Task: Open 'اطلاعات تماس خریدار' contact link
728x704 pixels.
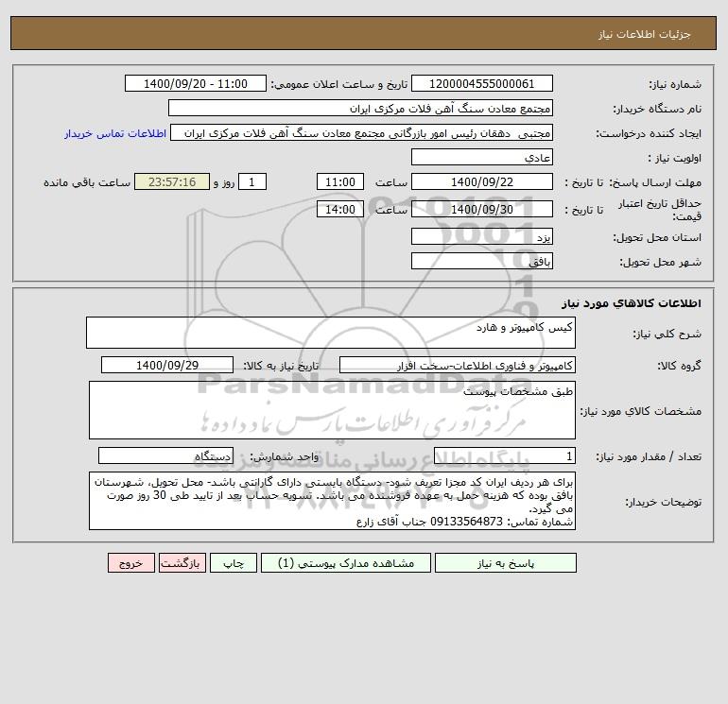Action: (x=115, y=133)
